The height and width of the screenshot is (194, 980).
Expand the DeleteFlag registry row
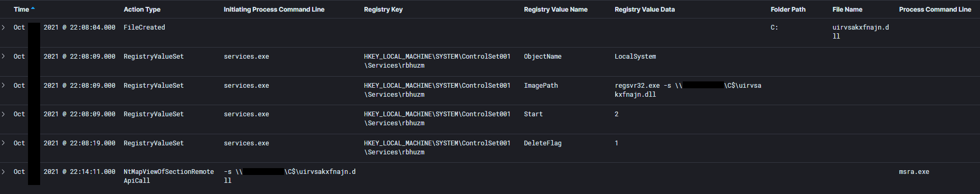[x=3, y=143]
